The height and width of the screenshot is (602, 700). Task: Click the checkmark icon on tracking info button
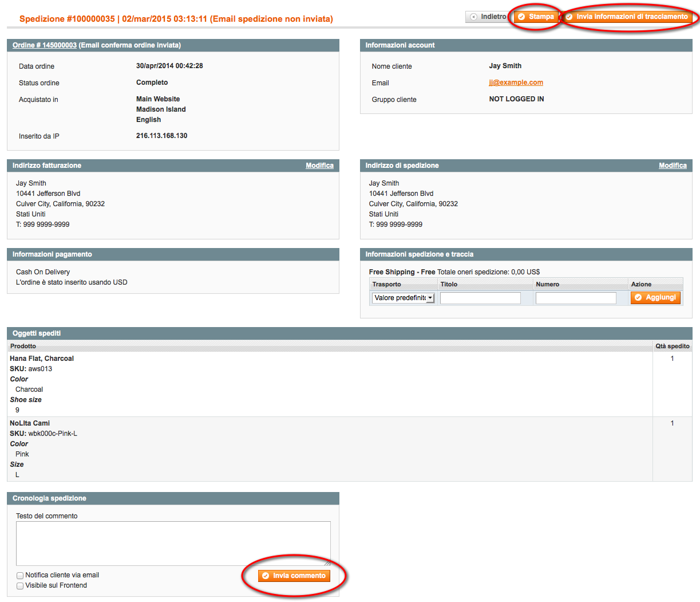click(x=569, y=17)
